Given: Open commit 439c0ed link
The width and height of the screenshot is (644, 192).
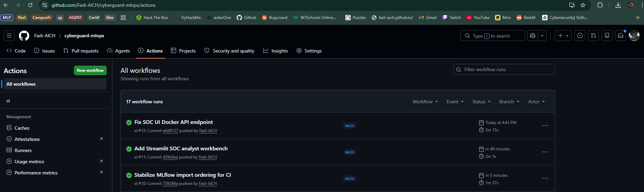Looking at the screenshot, I should [x=170, y=157].
